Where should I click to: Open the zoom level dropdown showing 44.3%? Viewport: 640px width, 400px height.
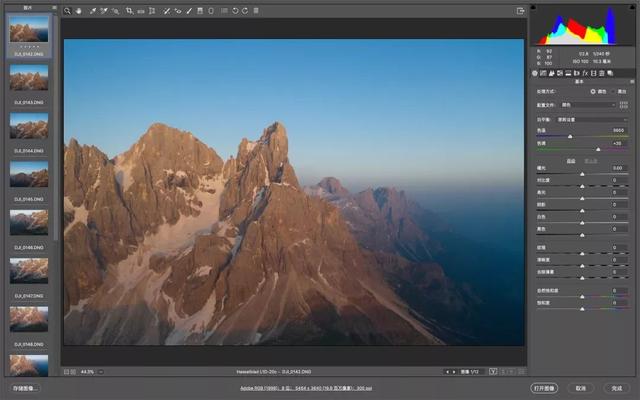point(89,372)
